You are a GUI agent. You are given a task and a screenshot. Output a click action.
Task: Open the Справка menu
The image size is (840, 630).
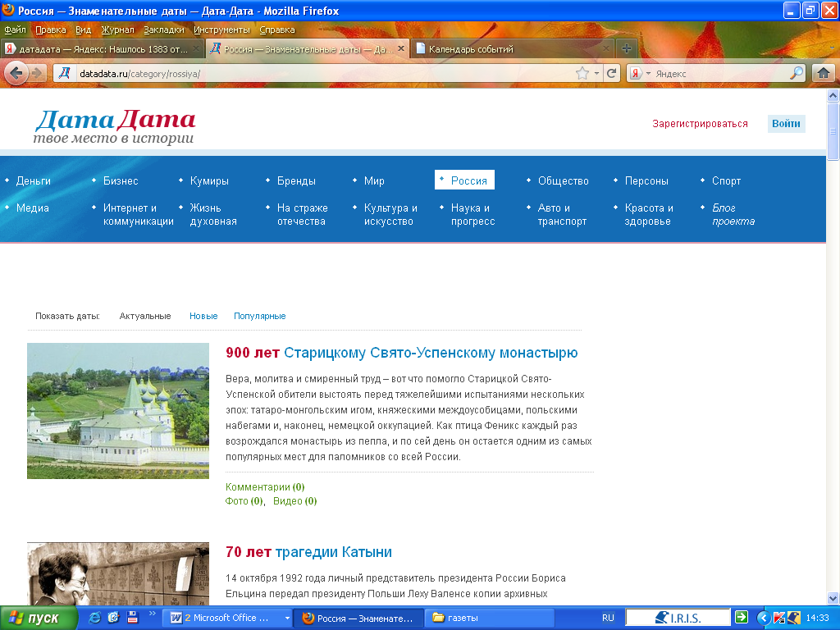click(277, 30)
